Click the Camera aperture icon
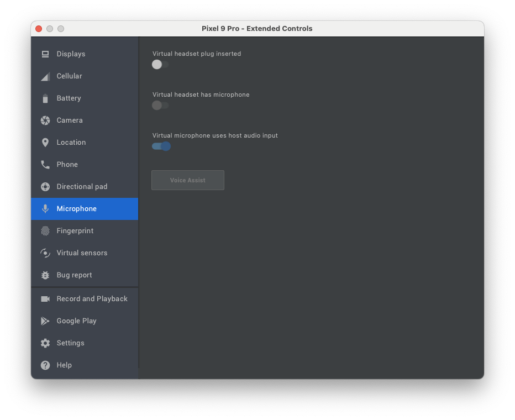The image size is (515, 420). click(x=45, y=120)
